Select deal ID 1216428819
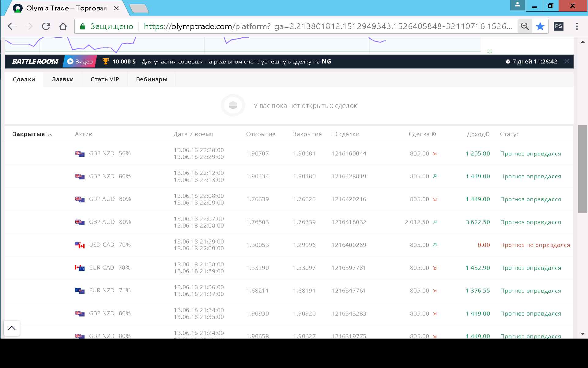 tap(349, 176)
